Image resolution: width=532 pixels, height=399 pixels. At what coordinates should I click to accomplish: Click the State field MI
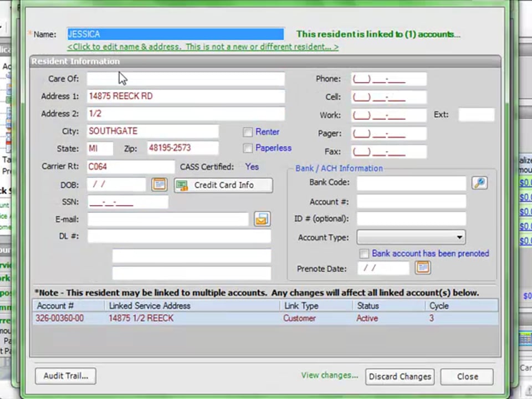pyautogui.click(x=100, y=149)
